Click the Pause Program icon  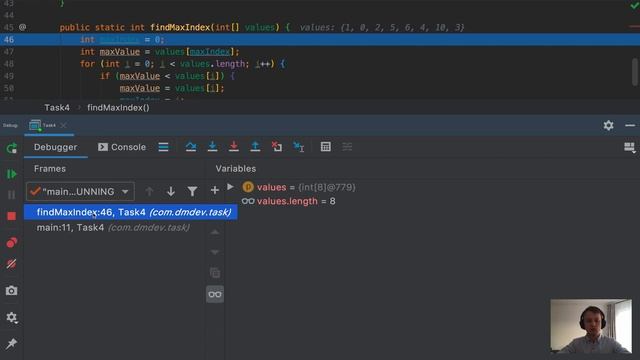click(x=11, y=195)
